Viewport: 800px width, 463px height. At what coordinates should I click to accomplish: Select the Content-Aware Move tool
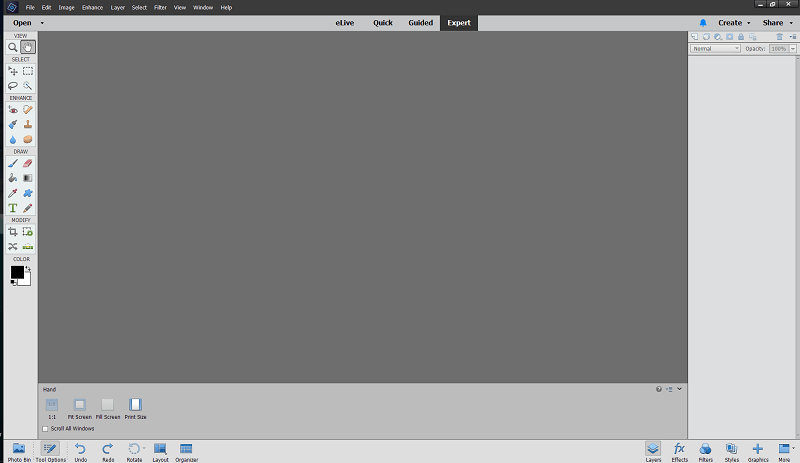pos(13,247)
